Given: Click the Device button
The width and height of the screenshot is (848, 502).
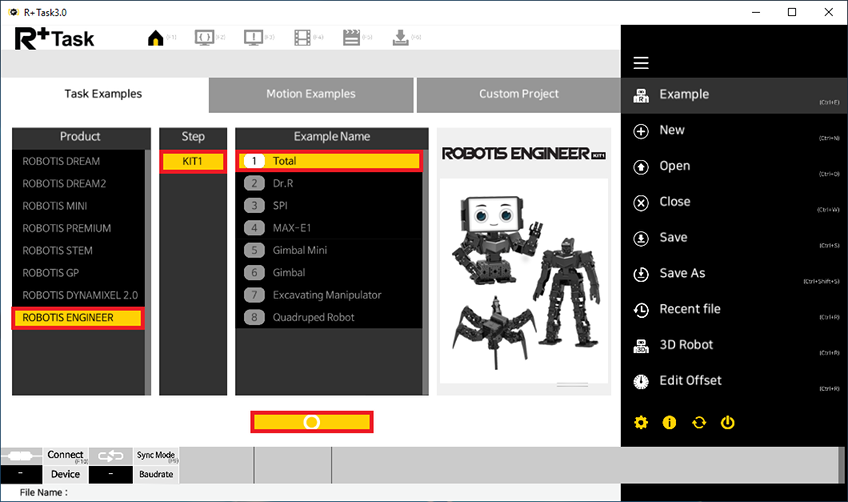Looking at the screenshot, I should coord(65,474).
